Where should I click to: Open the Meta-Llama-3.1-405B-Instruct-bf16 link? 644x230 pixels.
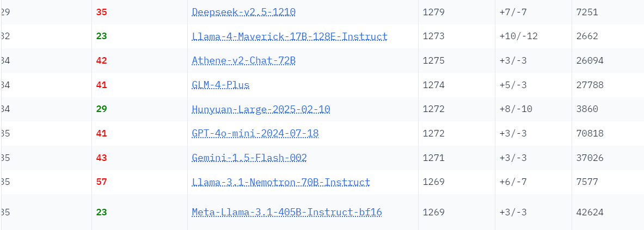(x=287, y=213)
